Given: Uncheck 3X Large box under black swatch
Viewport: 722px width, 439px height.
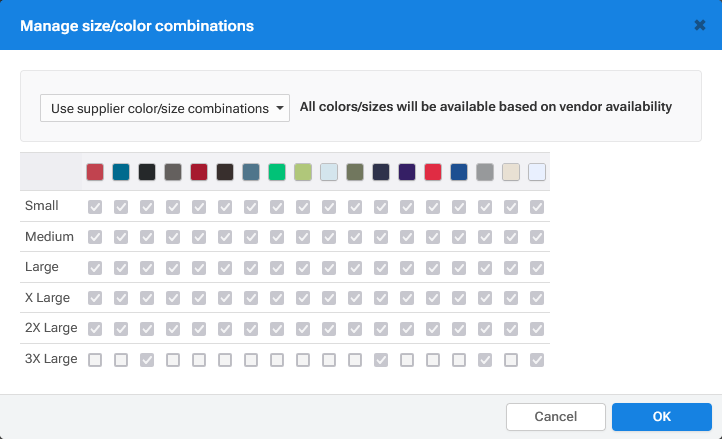Looking at the screenshot, I should (x=147, y=360).
